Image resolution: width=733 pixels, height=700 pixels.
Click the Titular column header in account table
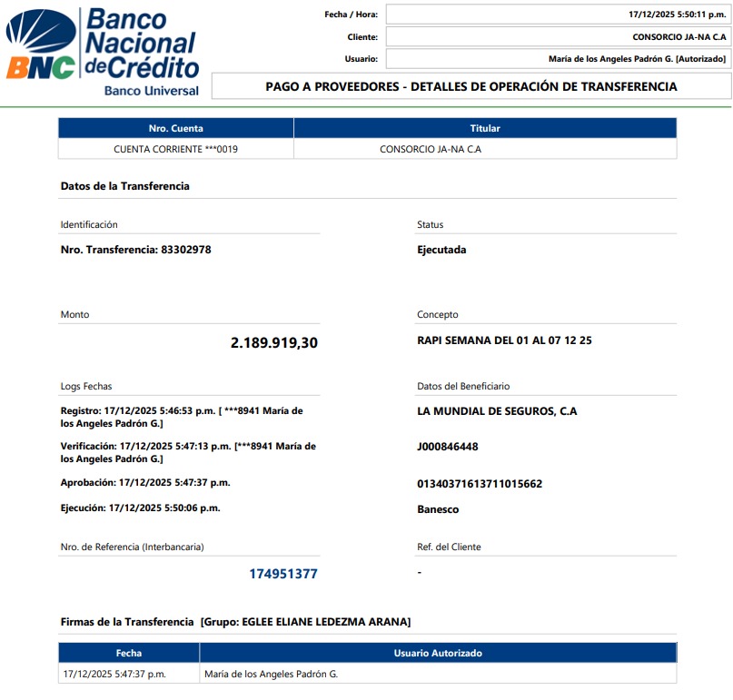click(x=485, y=128)
